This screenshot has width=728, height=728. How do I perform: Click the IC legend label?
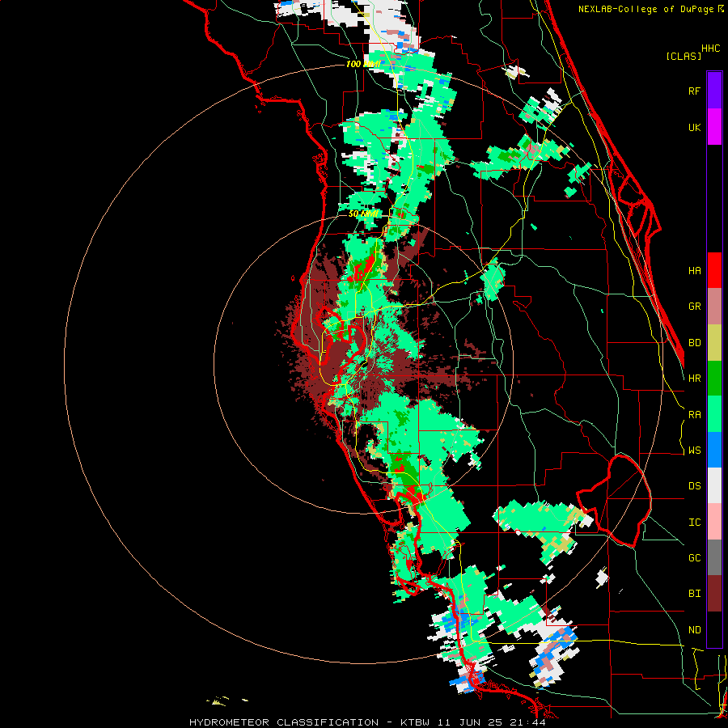point(694,523)
